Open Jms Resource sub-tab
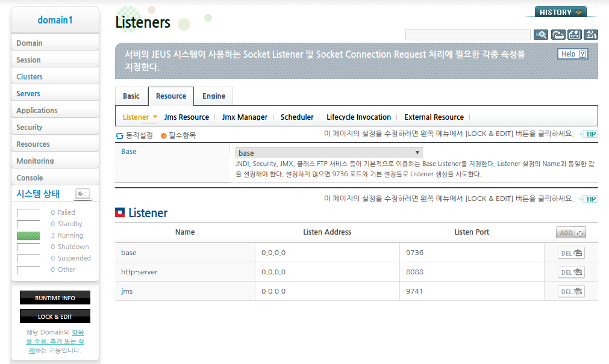This screenshot has width=609, height=364. (x=186, y=117)
